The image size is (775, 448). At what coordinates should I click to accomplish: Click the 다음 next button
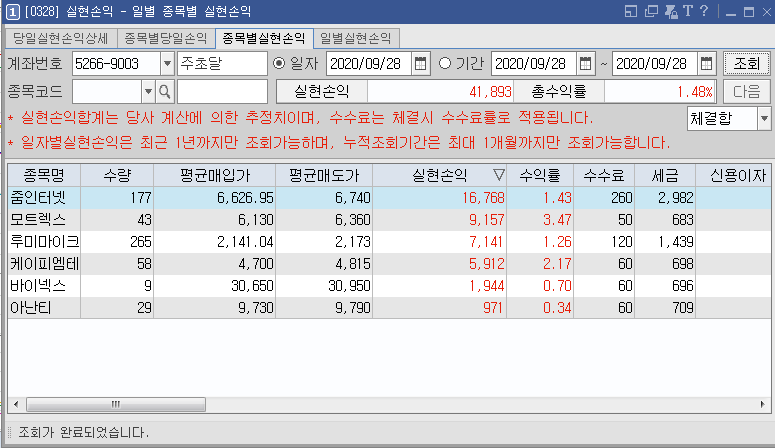pyautogui.click(x=746, y=91)
